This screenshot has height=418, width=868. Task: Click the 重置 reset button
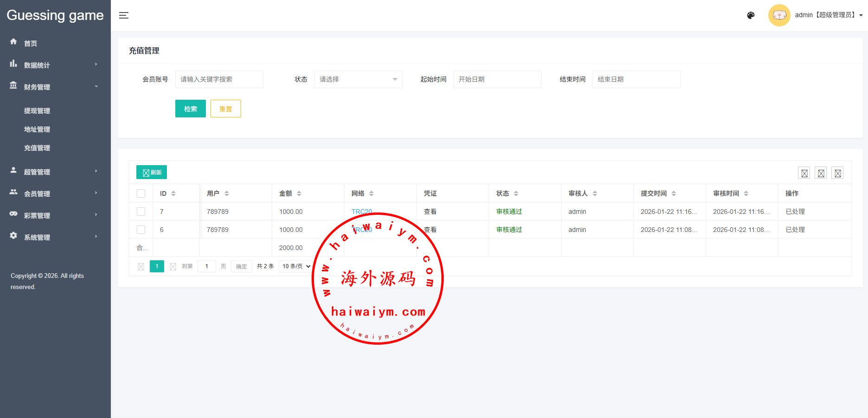tap(225, 109)
